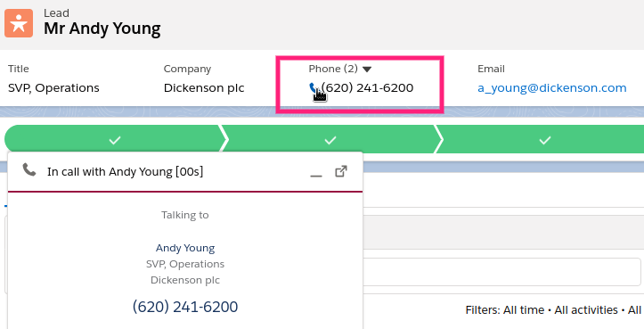The image size is (644, 329).
Task: Click the header phone number (620) 241-6200
Action: coord(367,87)
